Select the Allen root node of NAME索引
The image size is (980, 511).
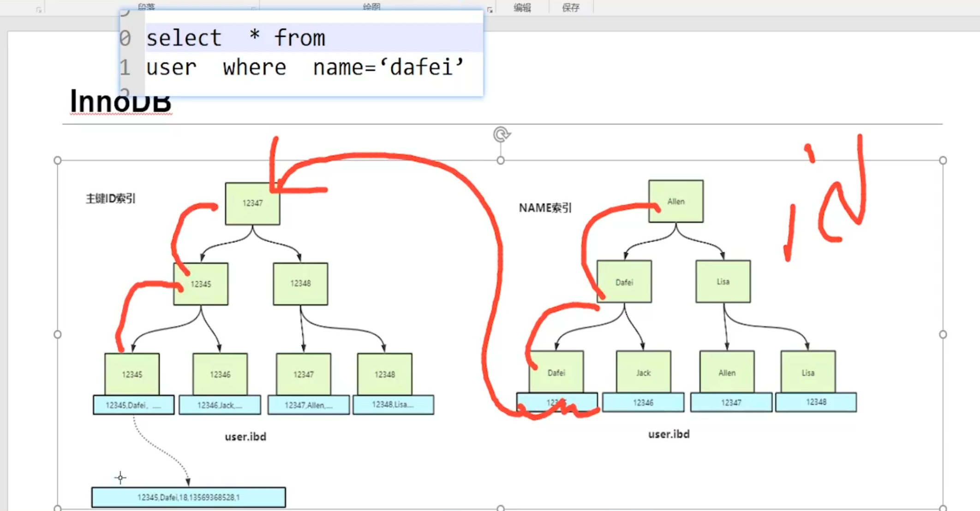click(x=675, y=202)
